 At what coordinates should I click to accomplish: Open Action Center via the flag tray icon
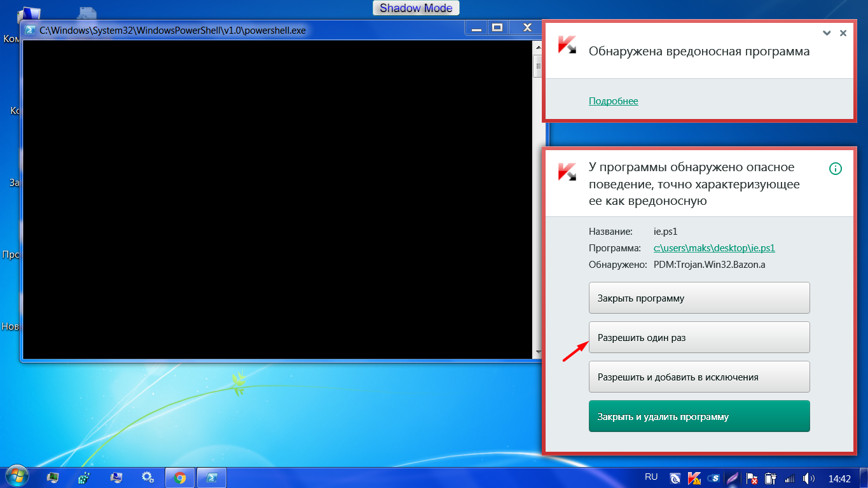click(x=752, y=478)
